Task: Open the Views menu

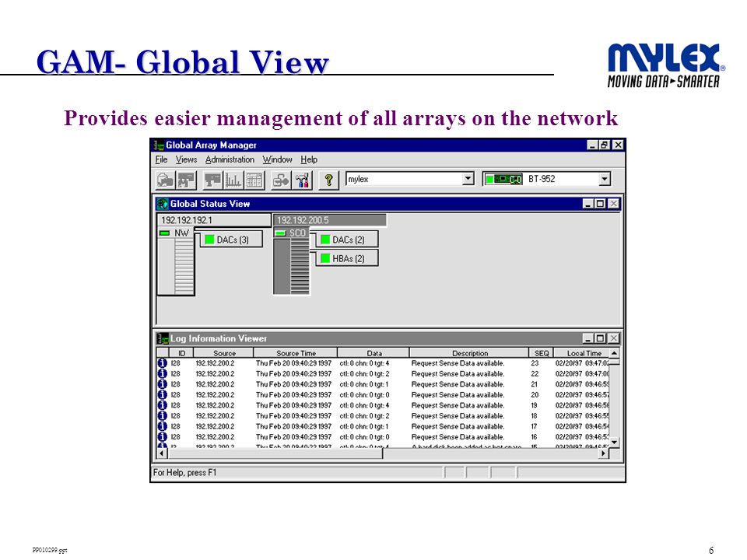Action: tap(186, 159)
